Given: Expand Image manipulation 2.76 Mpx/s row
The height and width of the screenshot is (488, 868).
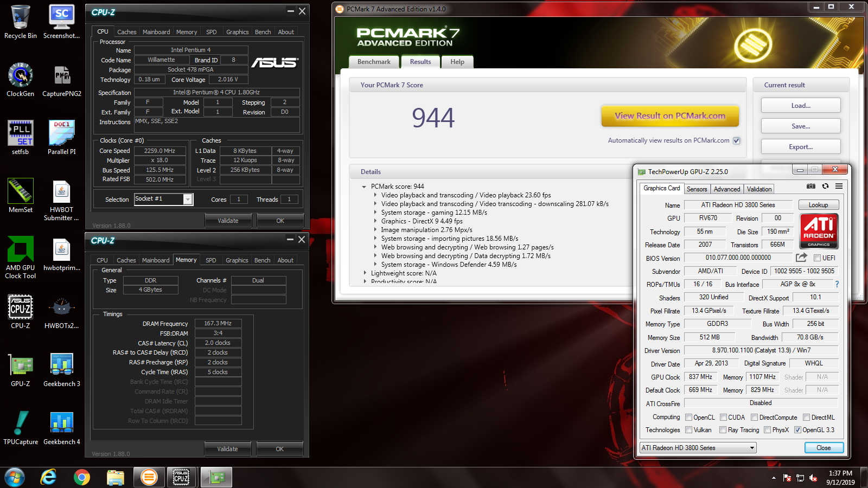Looking at the screenshot, I should (x=375, y=230).
